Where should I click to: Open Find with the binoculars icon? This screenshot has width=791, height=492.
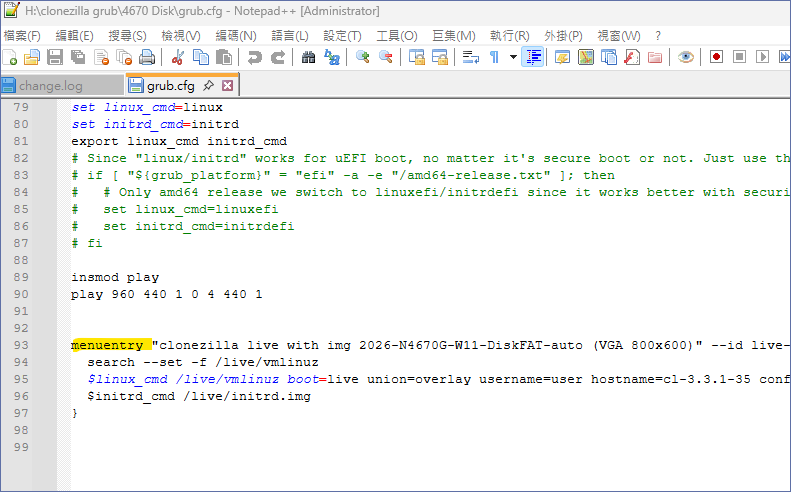tap(308, 57)
